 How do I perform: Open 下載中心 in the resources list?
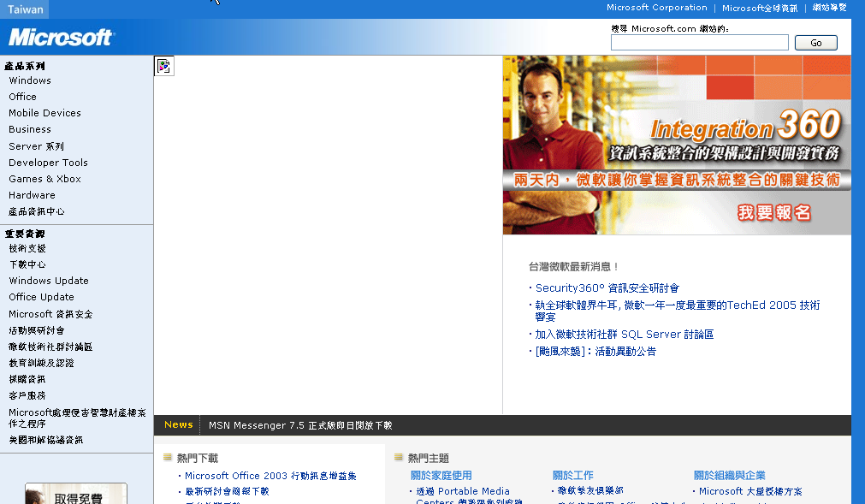coord(27,264)
